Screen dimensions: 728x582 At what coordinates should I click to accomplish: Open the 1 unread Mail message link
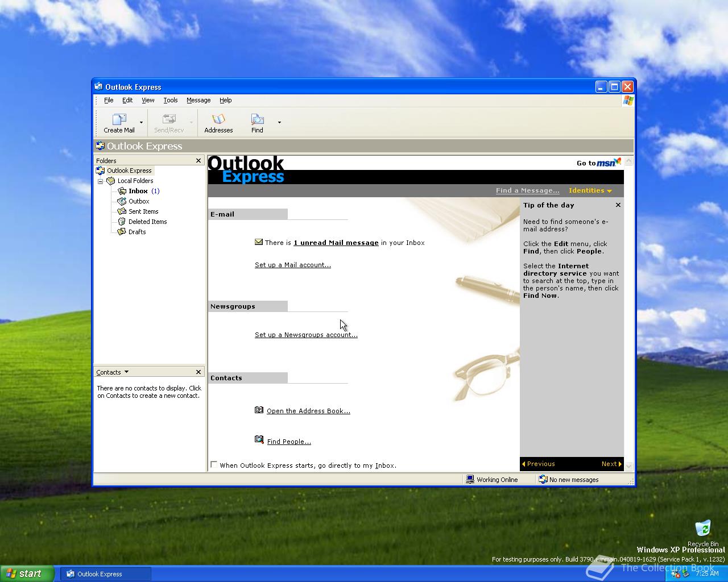[x=336, y=243]
